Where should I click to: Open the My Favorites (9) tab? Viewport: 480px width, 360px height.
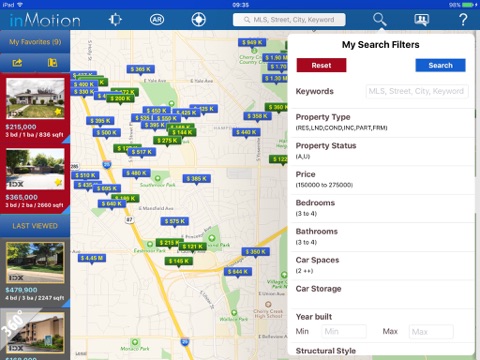[35, 42]
